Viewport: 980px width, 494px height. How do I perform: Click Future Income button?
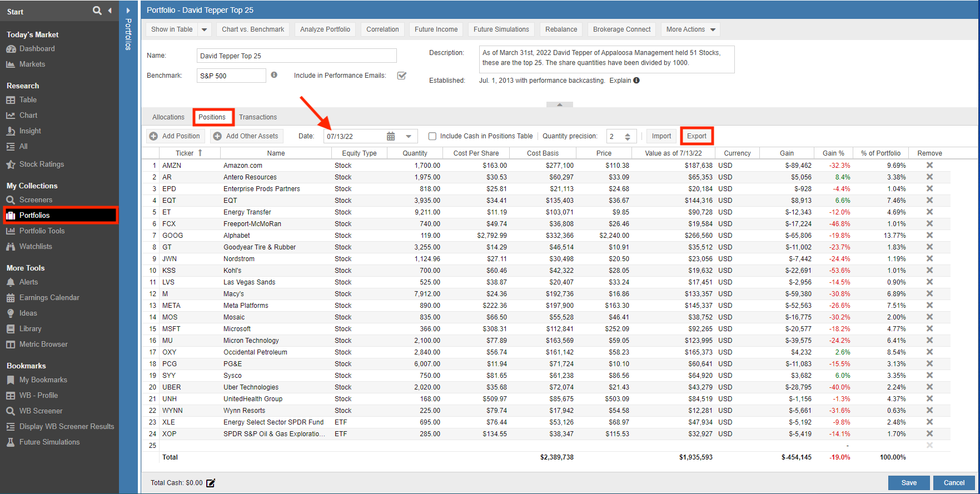[436, 29]
